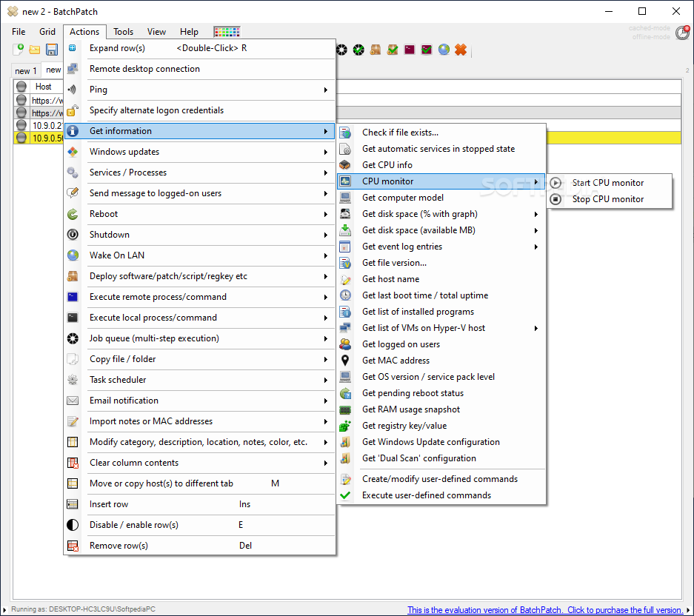Expand Get event log entries submenu arrow
The height and width of the screenshot is (616, 694).
click(535, 247)
